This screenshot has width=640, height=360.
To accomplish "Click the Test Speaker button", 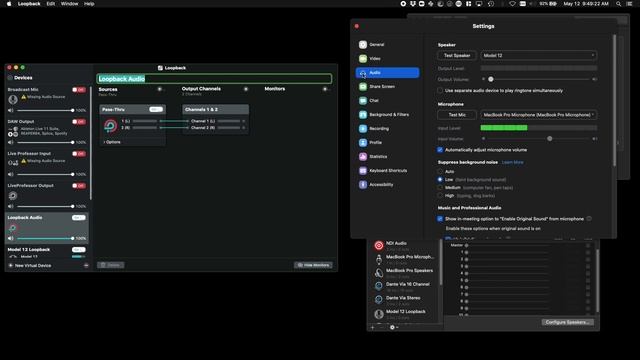I will (x=457, y=56).
